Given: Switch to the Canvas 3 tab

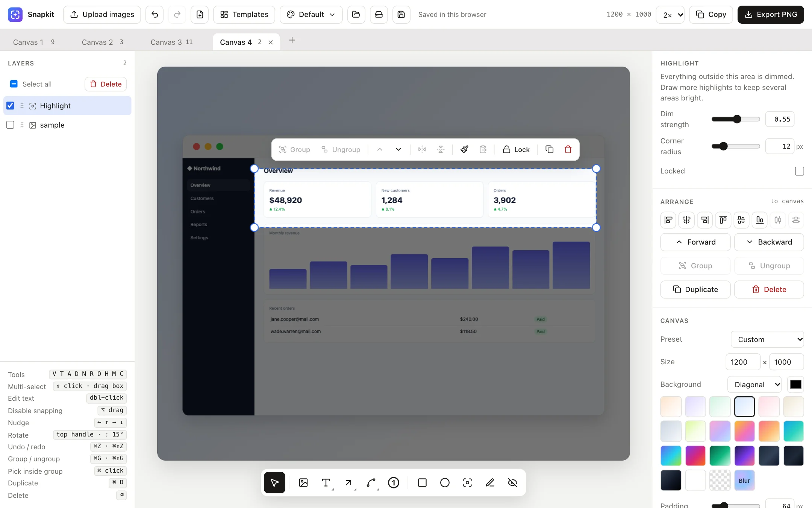Looking at the screenshot, I should [x=171, y=42].
